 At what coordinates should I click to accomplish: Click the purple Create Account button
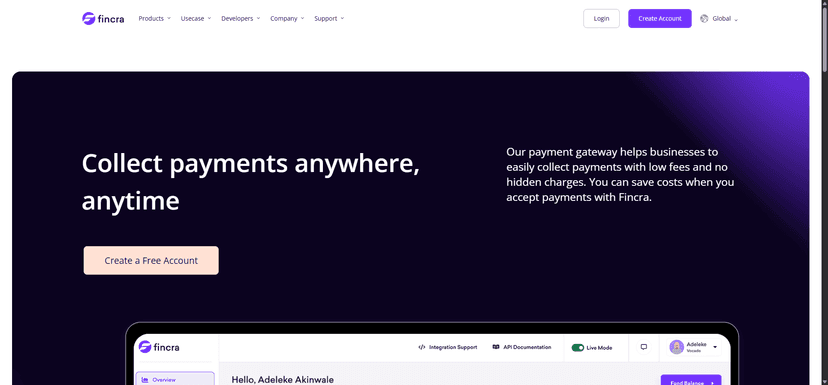pyautogui.click(x=660, y=18)
